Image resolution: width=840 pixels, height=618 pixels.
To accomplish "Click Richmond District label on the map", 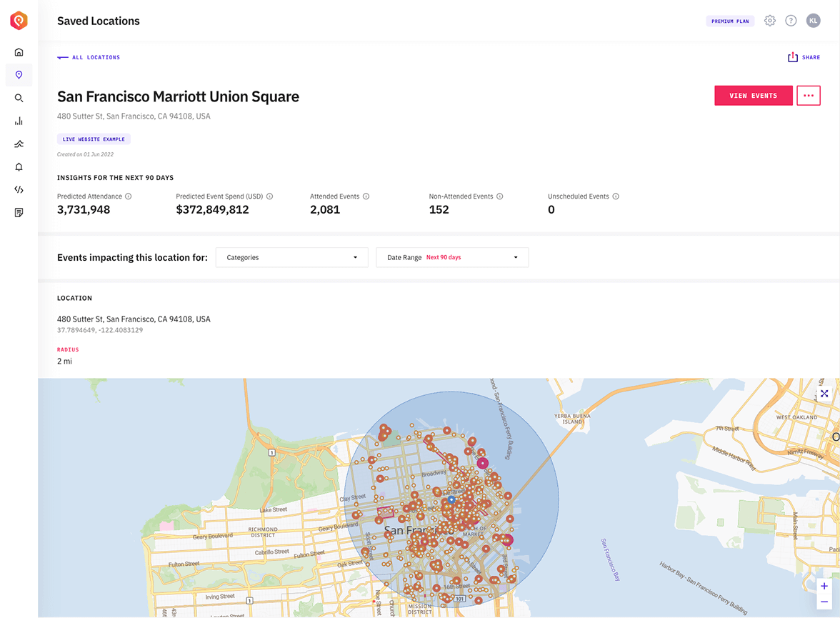I will 263,532.
